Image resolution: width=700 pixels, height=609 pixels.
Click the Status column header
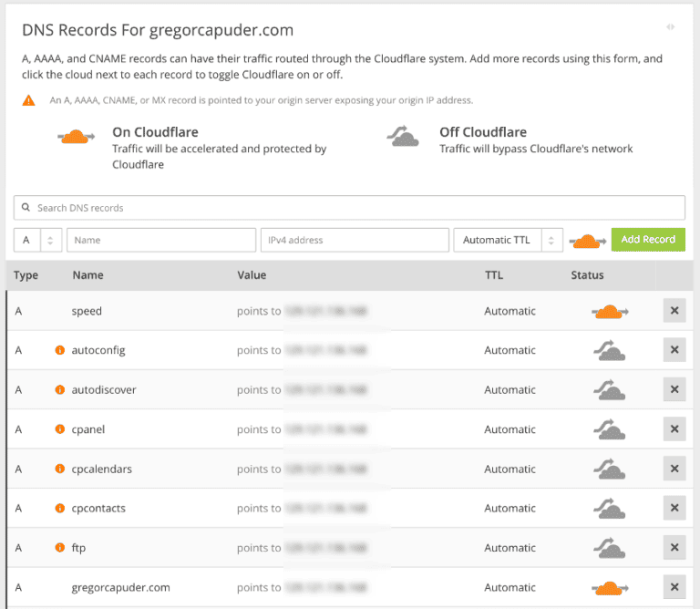pyautogui.click(x=587, y=275)
